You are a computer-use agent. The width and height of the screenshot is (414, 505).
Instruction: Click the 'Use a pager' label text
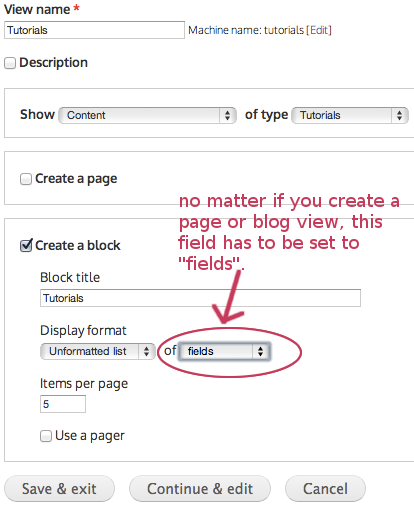[x=90, y=436]
